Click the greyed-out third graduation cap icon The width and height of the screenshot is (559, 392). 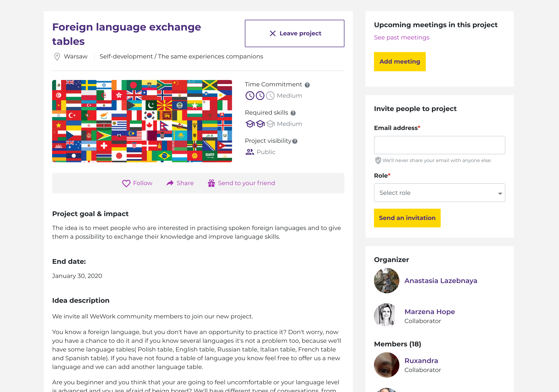(x=270, y=124)
